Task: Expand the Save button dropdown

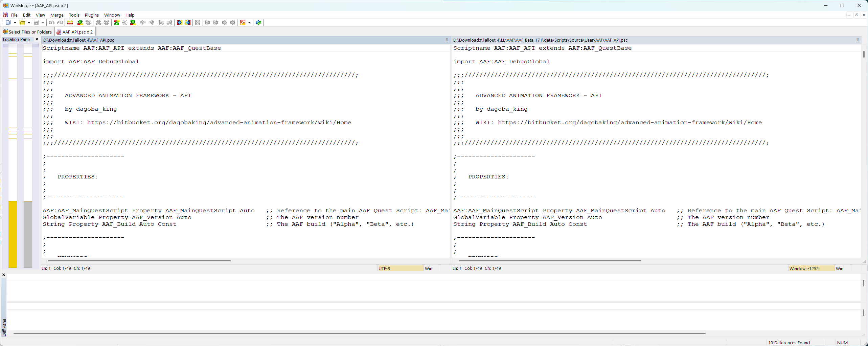Action: [x=42, y=22]
